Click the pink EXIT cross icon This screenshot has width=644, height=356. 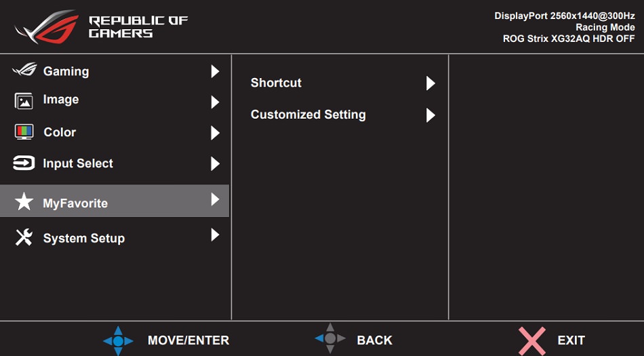(531, 340)
